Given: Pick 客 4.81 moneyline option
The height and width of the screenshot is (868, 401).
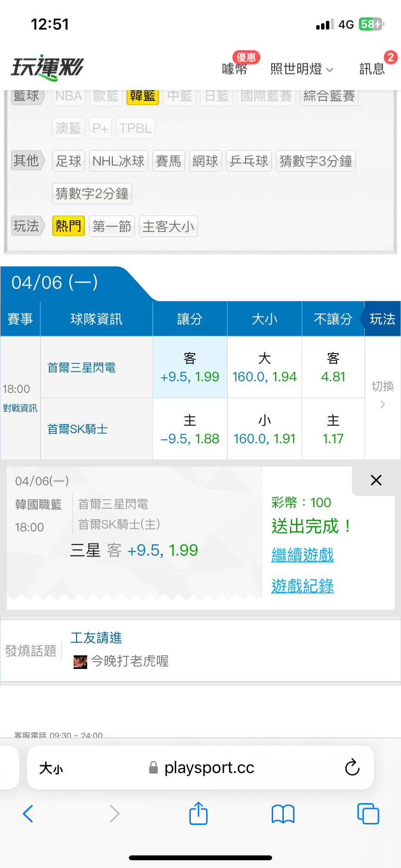Looking at the screenshot, I should (333, 368).
